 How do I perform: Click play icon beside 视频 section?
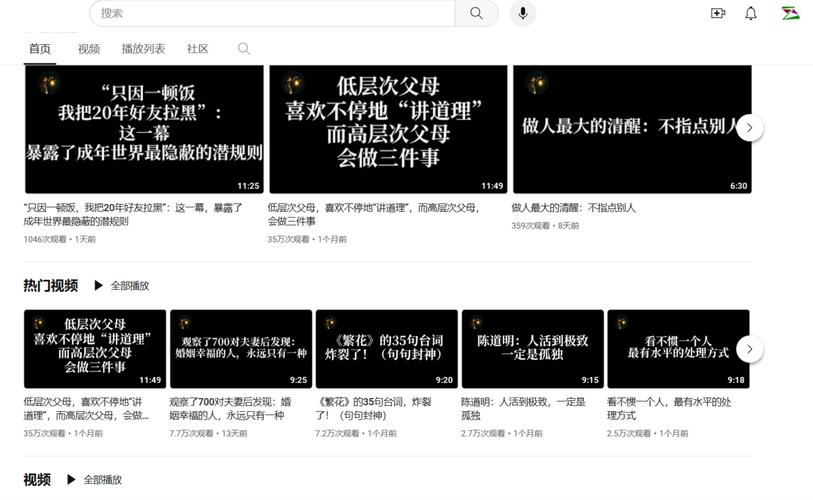71,480
